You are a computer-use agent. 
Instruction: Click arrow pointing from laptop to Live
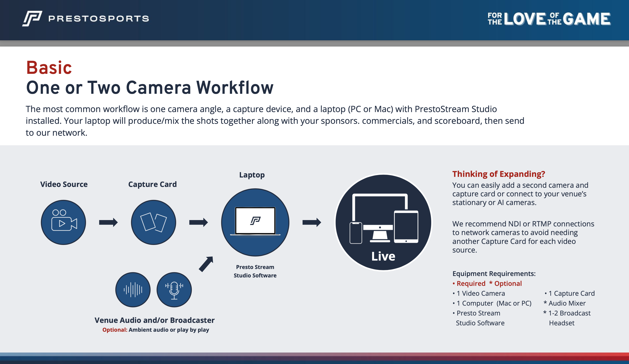point(312,222)
